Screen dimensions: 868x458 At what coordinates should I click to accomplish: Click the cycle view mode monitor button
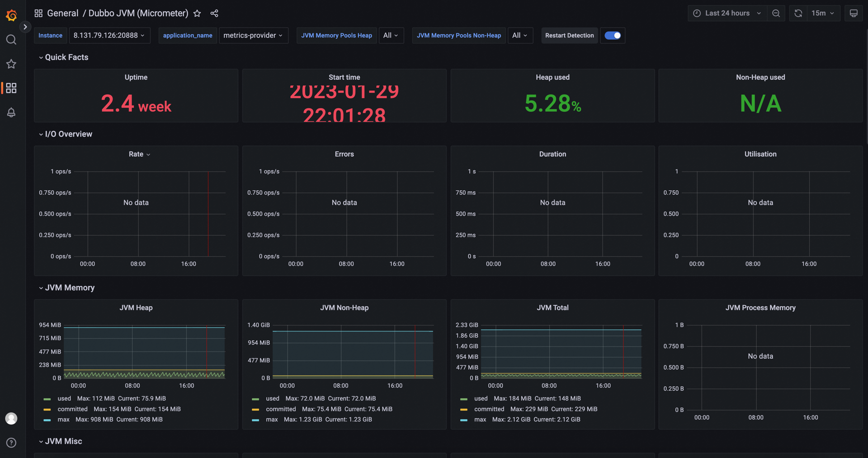[x=854, y=13]
